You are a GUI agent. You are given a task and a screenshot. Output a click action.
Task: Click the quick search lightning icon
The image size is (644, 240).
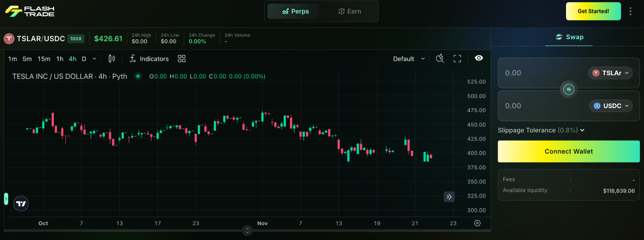point(440,59)
